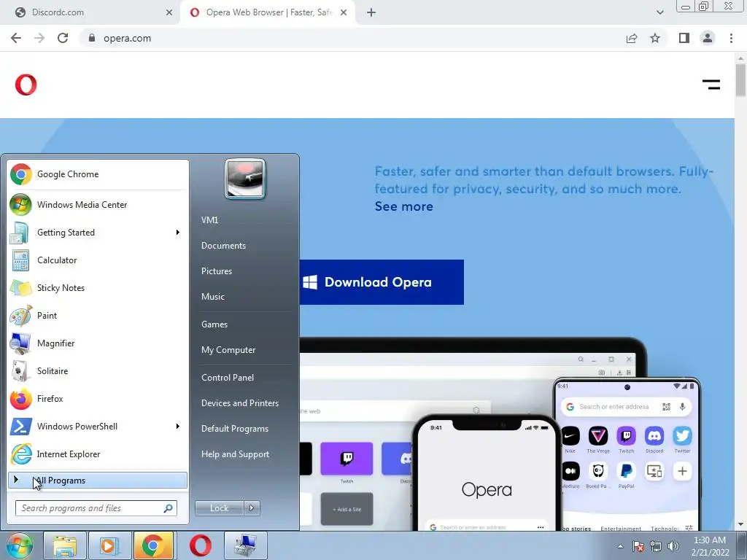This screenshot has height=560, width=747.
Task: Launch Windows Media Center from Start menu
Action: click(x=98, y=205)
